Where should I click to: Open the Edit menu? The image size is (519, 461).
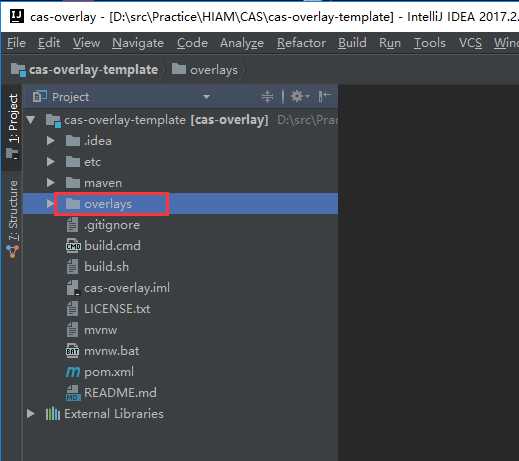point(49,43)
